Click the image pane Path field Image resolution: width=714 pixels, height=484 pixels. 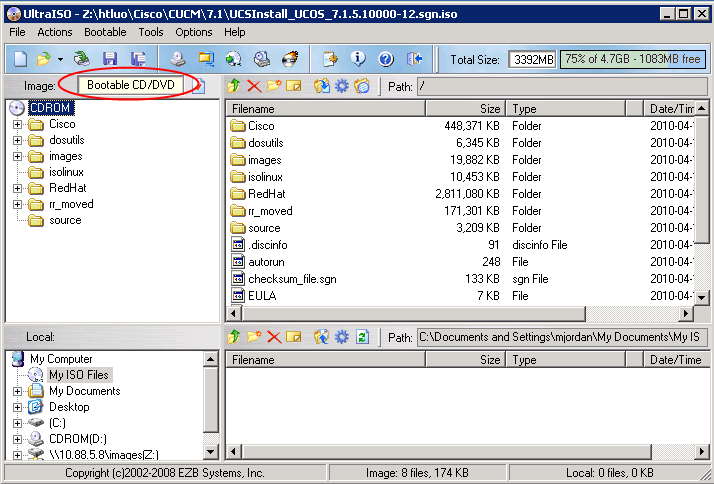coord(562,86)
